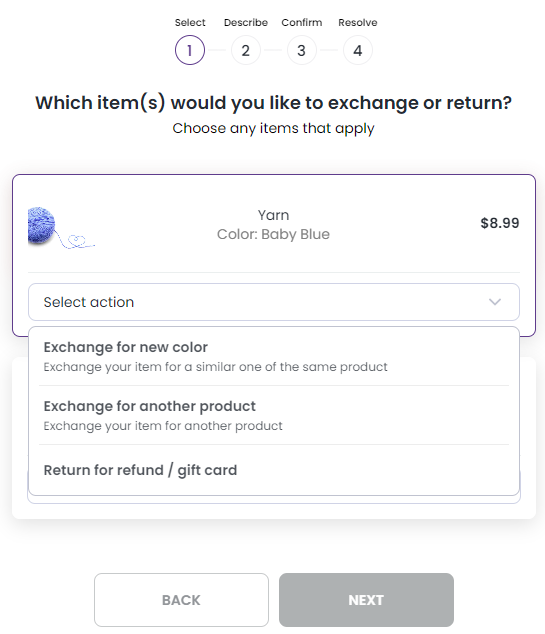Click the step 1 circle indicator
Viewport: 545px width, 634px height.
click(x=190, y=50)
